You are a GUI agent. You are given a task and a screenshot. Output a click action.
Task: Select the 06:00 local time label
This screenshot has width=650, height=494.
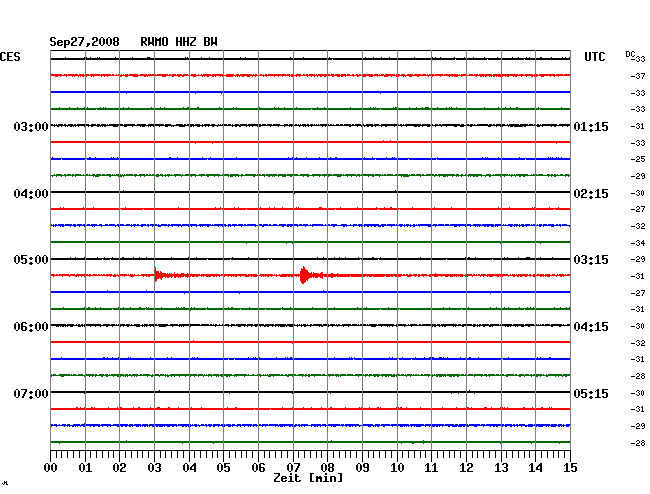click(x=31, y=327)
